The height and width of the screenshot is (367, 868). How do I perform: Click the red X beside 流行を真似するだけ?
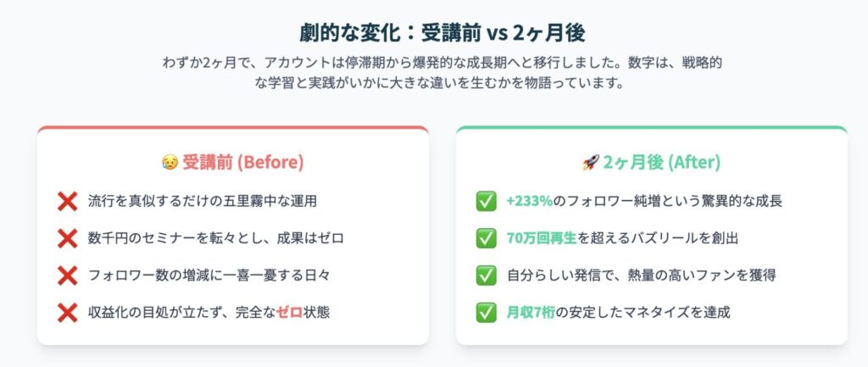click(67, 202)
